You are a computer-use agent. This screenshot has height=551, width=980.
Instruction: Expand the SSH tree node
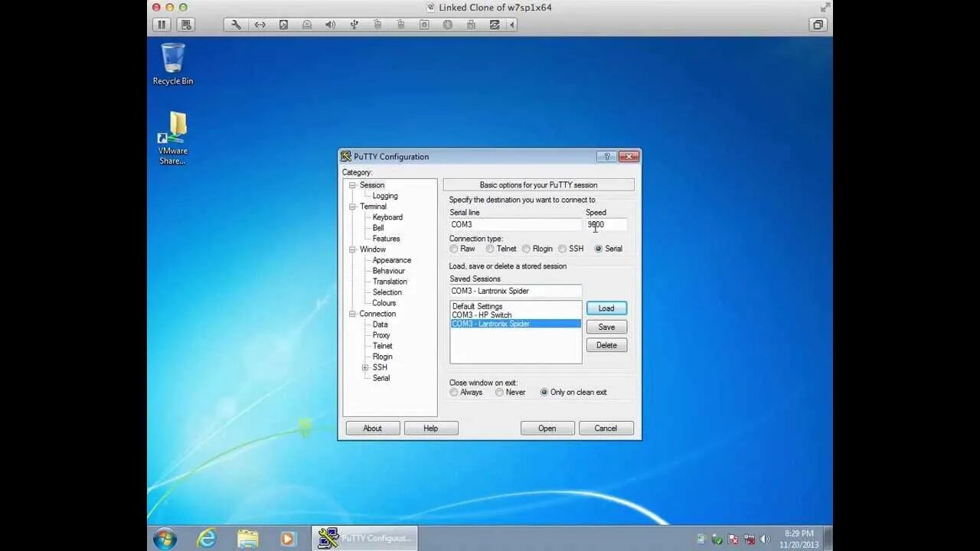coord(365,367)
